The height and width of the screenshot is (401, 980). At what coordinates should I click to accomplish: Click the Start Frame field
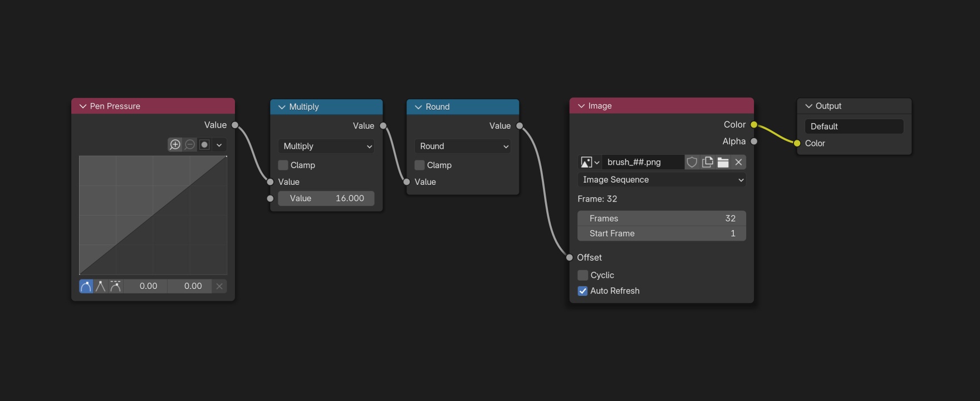[661, 233]
